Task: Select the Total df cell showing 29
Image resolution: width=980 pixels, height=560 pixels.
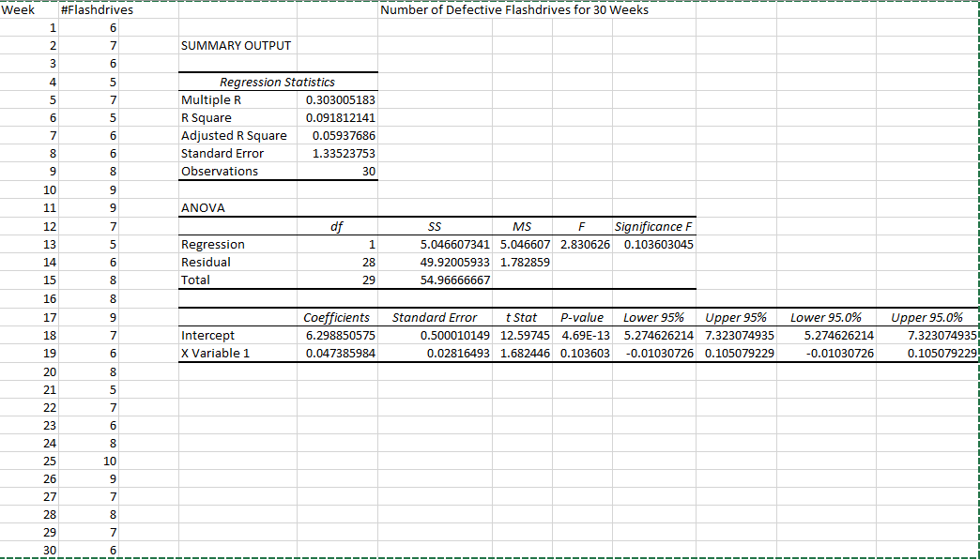Action: [x=373, y=280]
